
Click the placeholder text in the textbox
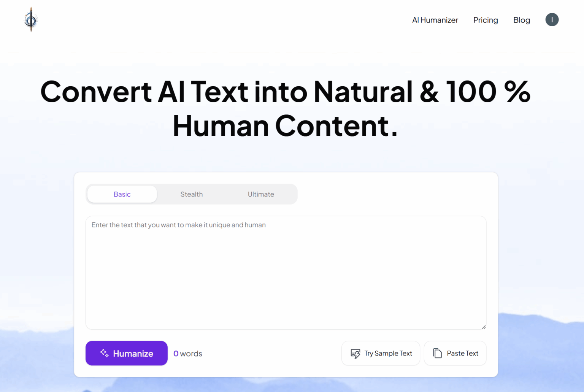[x=178, y=225]
